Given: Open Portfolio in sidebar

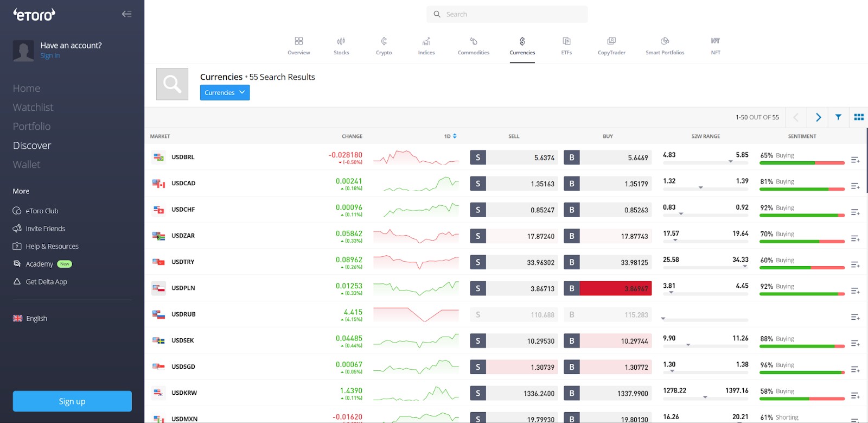Looking at the screenshot, I should click(x=31, y=127).
